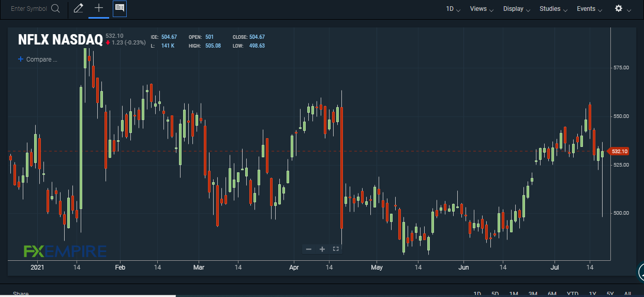The image size is (644, 297).
Task: Click the magnifying glass search icon
Action: [x=56, y=9]
